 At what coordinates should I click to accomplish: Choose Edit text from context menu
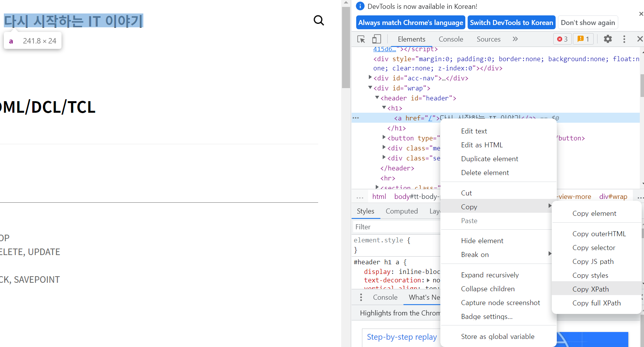(x=498, y=131)
